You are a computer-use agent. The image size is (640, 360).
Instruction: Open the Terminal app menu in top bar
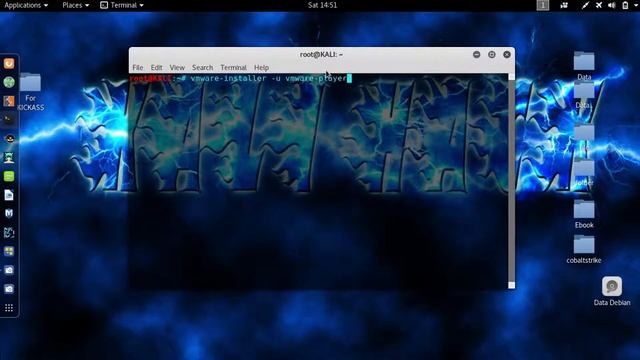point(122,5)
